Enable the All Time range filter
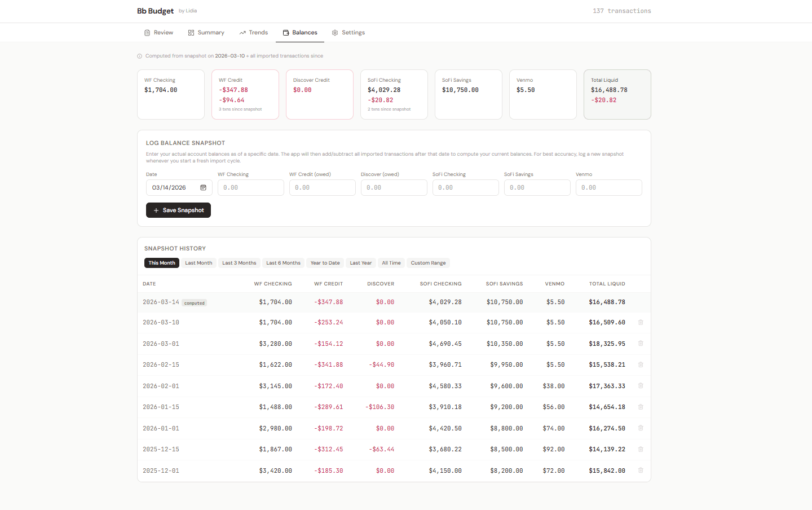Viewport: 812px width, 510px height. pos(391,262)
